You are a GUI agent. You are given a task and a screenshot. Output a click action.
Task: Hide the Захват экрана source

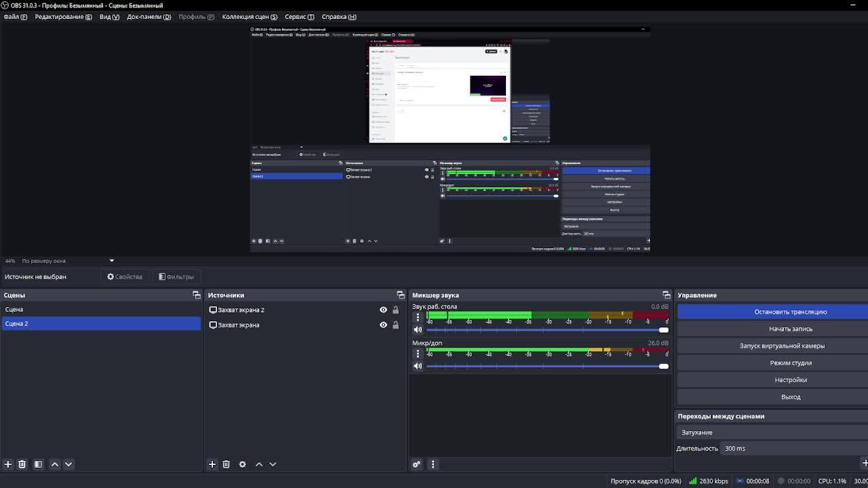[x=383, y=325]
